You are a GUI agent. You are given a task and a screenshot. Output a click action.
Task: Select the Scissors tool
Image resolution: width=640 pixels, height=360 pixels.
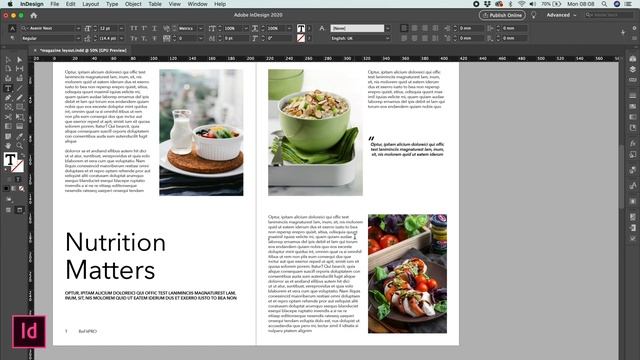[x=8, y=117]
